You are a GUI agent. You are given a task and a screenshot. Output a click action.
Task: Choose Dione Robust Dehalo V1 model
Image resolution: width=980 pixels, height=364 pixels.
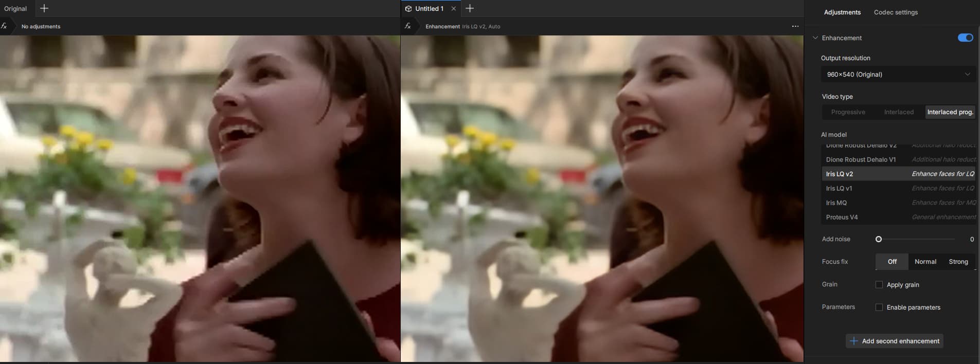tap(899, 159)
